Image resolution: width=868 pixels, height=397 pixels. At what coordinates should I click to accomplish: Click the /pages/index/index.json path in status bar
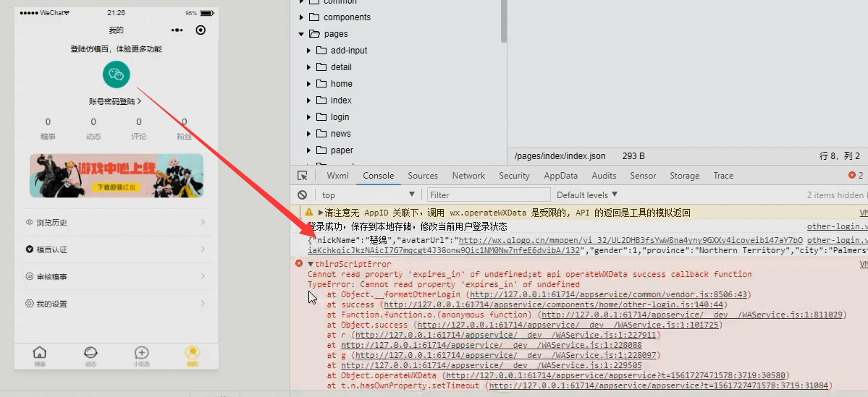click(x=560, y=156)
